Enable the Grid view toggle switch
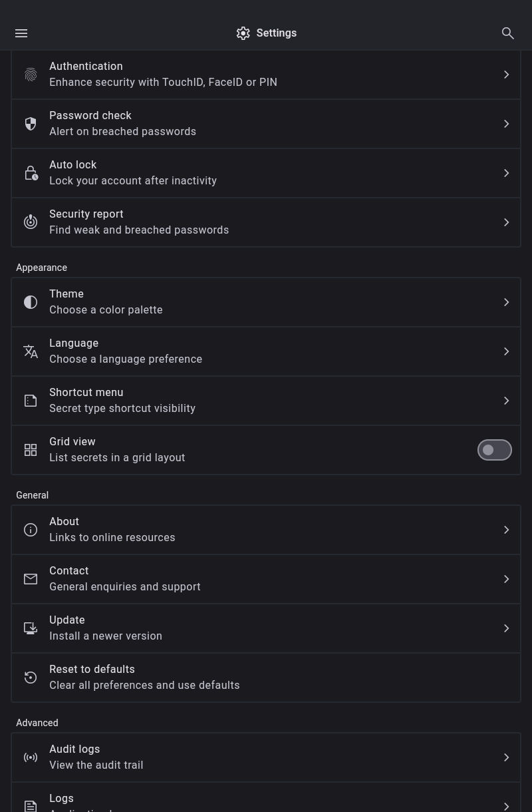Screen dimensions: 532x812 point(494,450)
